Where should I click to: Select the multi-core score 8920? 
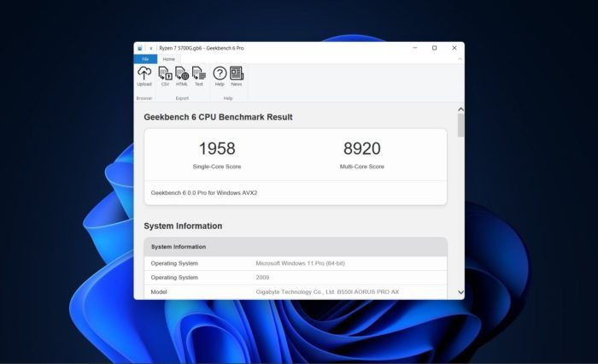click(x=362, y=149)
